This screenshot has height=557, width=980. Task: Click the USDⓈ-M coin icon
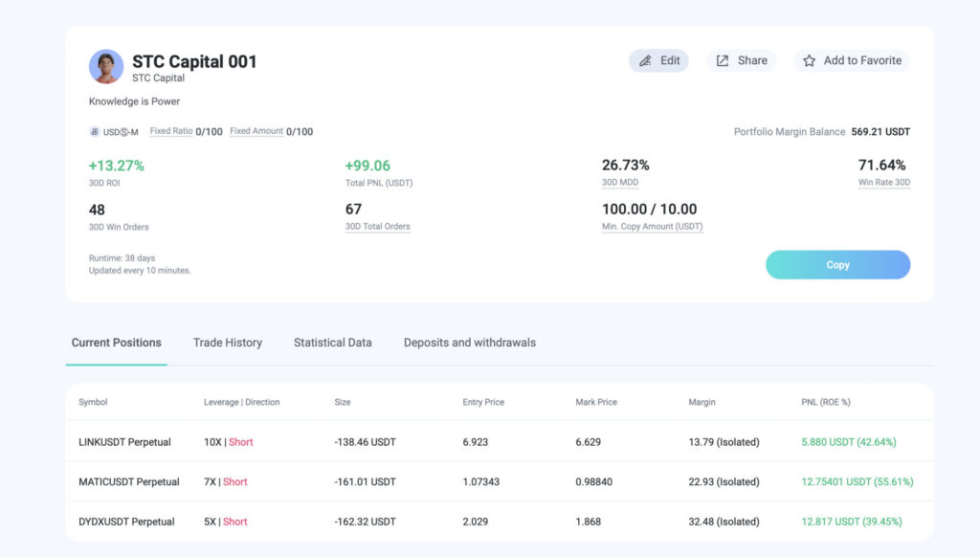(x=94, y=132)
